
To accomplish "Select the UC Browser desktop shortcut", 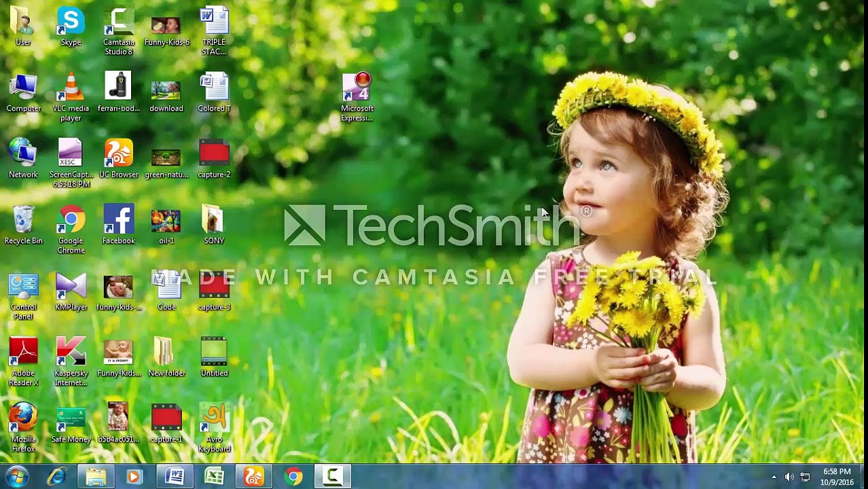I will (x=118, y=158).
